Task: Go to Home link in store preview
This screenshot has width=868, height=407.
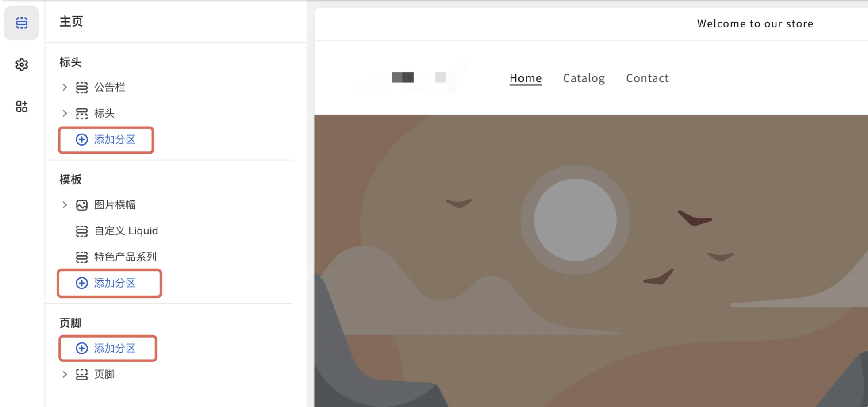Action: click(x=525, y=78)
